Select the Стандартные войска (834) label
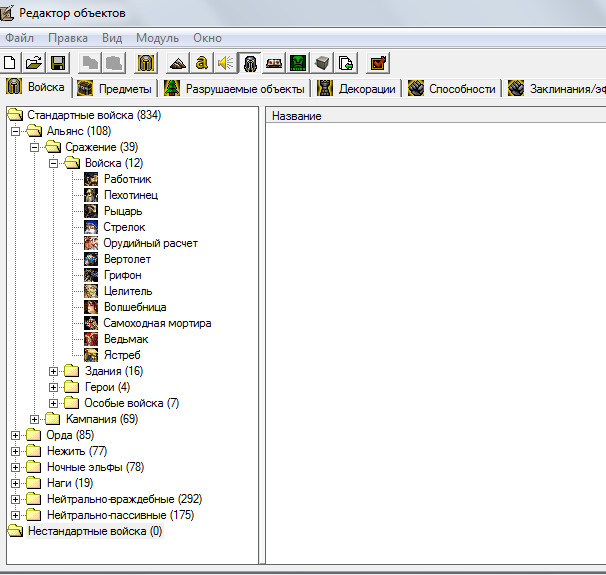The width and height of the screenshot is (606, 575). 94,115
